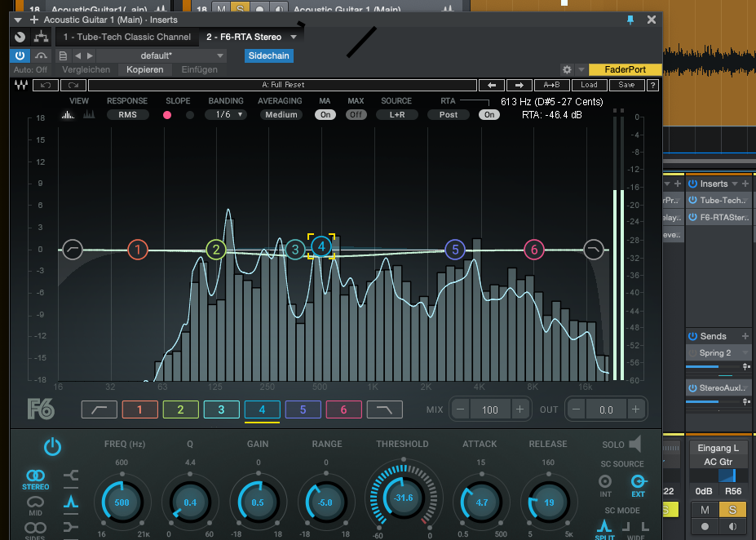Select band 1 tab
Image resolution: width=756 pixels, height=540 pixels.
139,409
